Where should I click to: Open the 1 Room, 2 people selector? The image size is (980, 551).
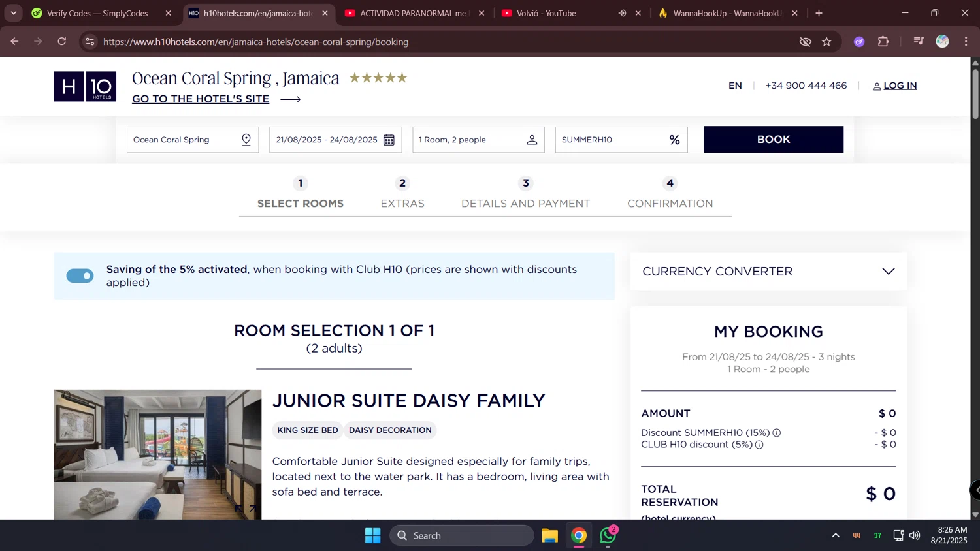tap(478, 140)
